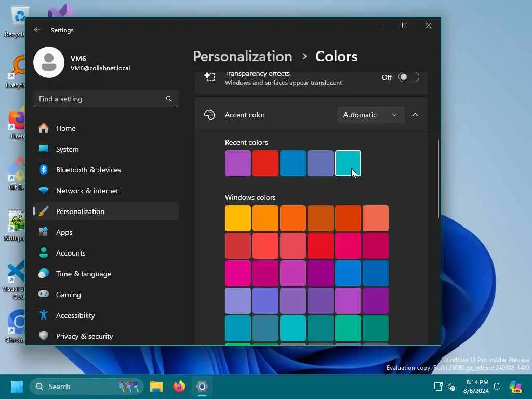Close the Settings window
This screenshot has width=532, height=399.
coord(429,25)
